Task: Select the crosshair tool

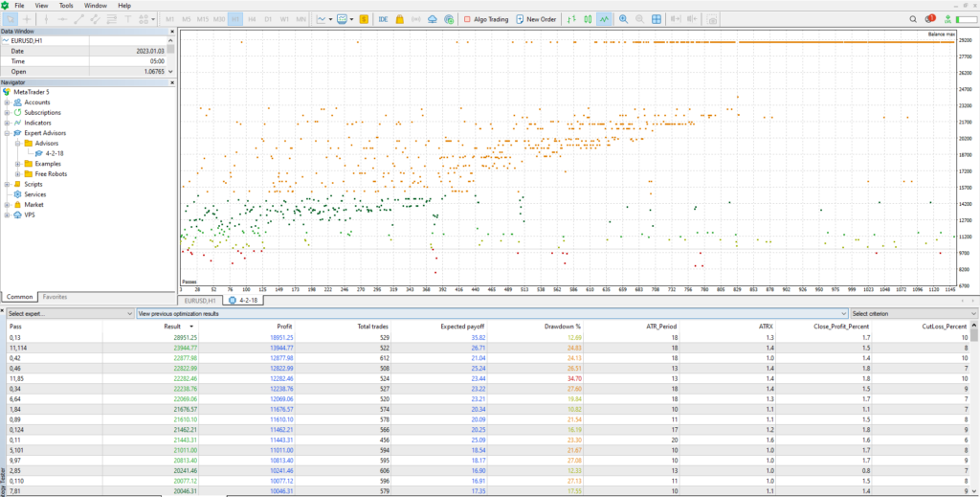Action: tap(29, 18)
